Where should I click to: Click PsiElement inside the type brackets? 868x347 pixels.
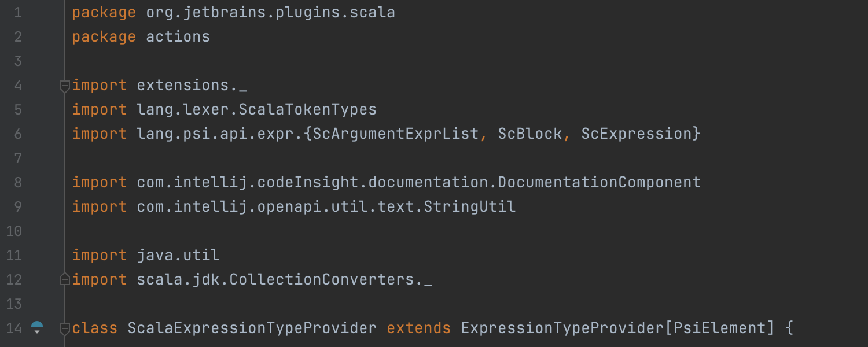click(x=720, y=328)
